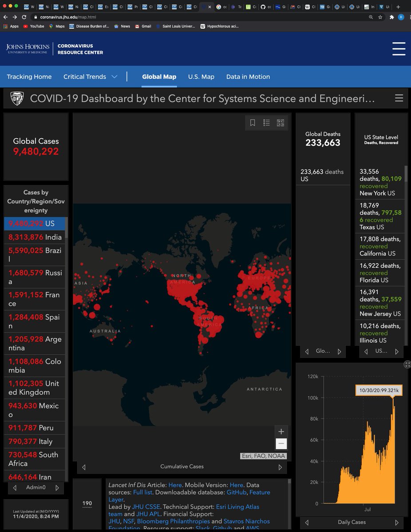This screenshot has height=532, width=411.
Task: Click the Johns Hopkins Coronavirus Resource Center logo
Action: point(55,49)
